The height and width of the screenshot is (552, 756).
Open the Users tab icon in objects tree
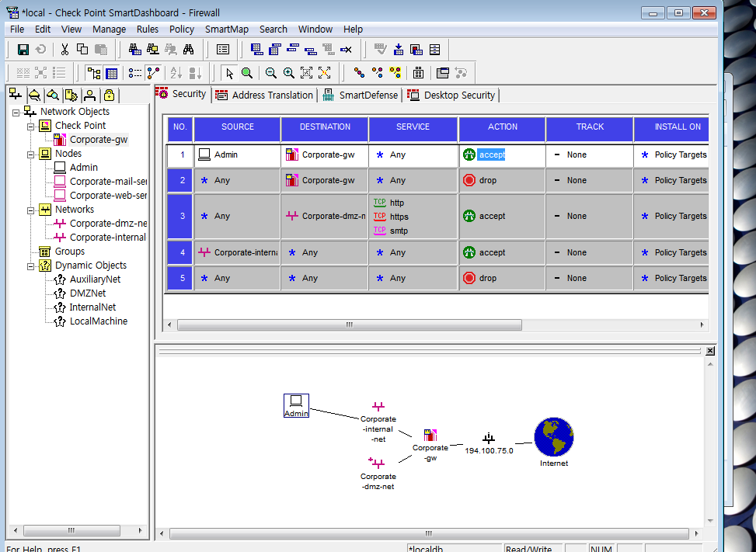pos(89,95)
